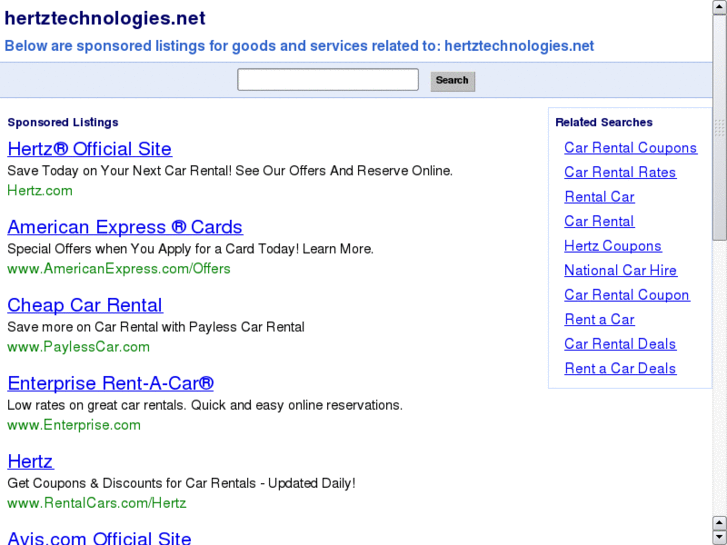The width and height of the screenshot is (727, 545).
Task: Select Rent a Car Deals related search
Action: (x=620, y=369)
